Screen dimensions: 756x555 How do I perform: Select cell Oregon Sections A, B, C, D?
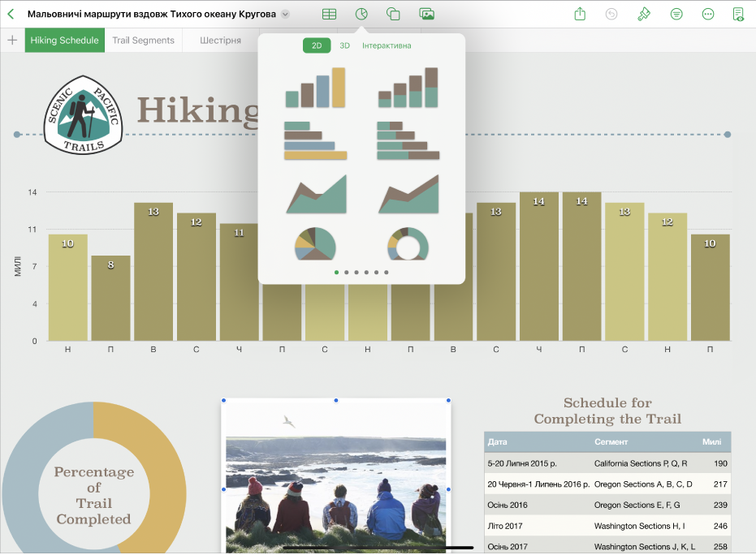(x=642, y=484)
